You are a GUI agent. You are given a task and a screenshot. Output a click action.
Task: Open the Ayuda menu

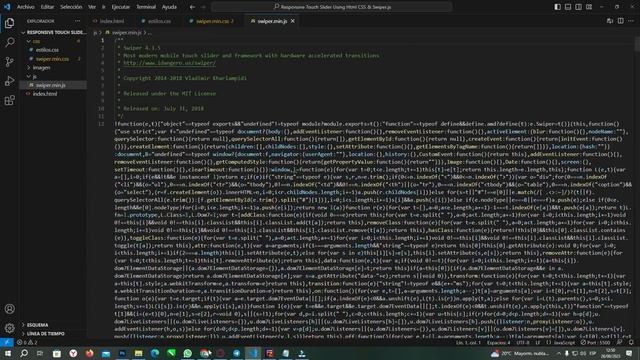coord(169,7)
